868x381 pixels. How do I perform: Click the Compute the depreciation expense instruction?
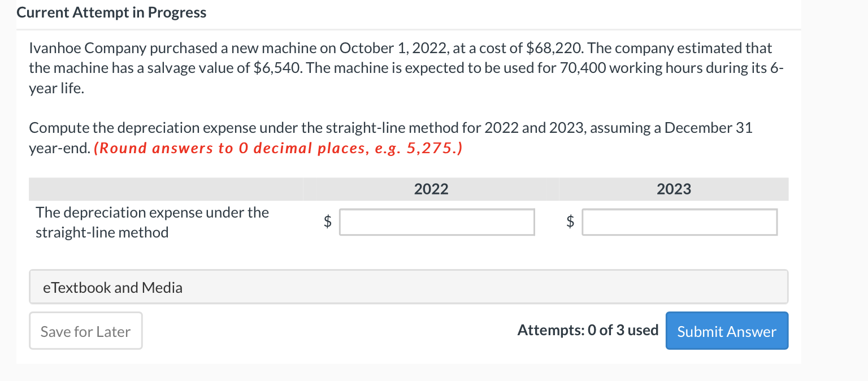[x=390, y=128]
